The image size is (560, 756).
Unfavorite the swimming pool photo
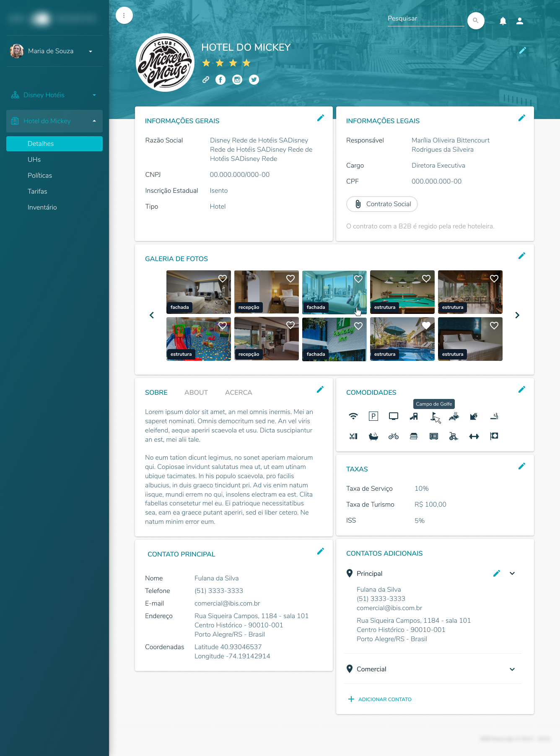click(426, 326)
